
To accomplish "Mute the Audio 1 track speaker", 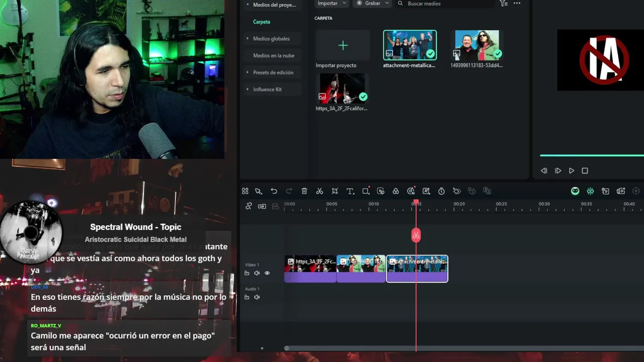I will 257,297.
